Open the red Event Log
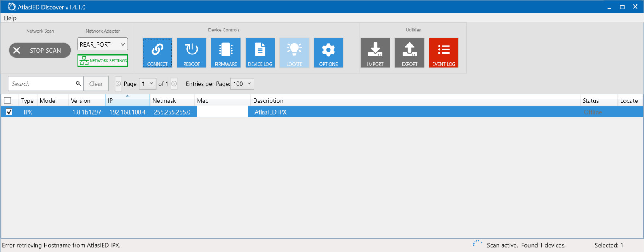Image resolution: width=644 pixels, height=252 pixels. [444, 53]
